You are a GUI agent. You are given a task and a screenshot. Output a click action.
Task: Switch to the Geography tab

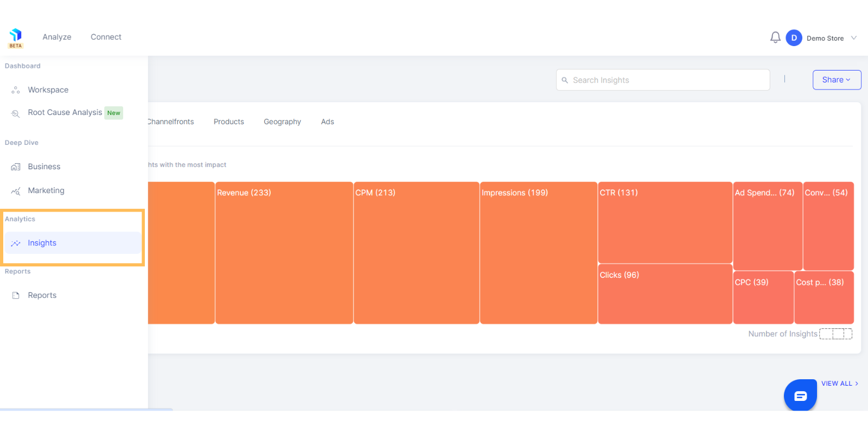coord(282,122)
